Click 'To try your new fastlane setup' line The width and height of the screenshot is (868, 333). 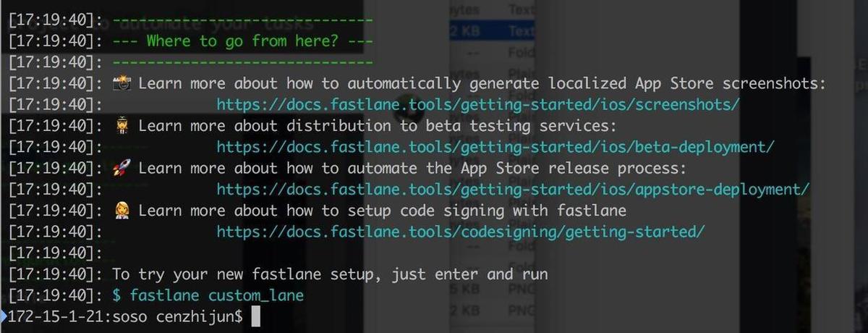[x=330, y=274]
